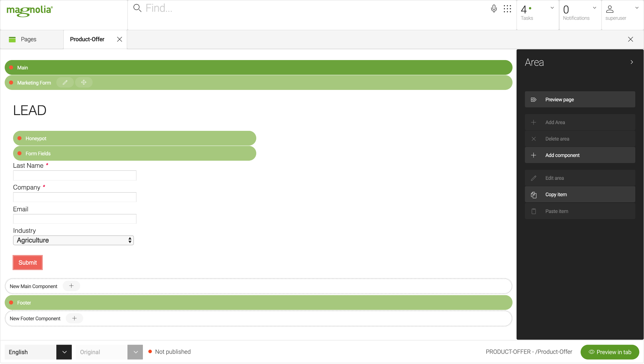Click the Preview in tab button

(611, 352)
